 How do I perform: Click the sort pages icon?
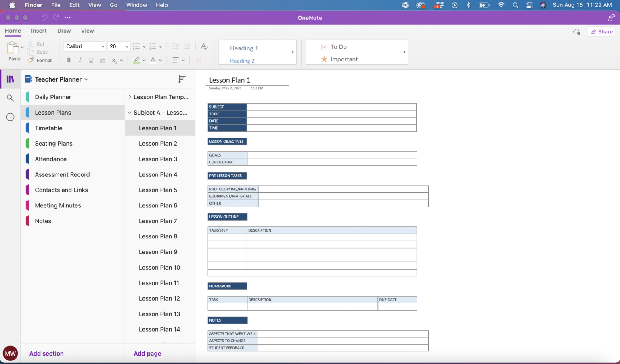coord(182,79)
